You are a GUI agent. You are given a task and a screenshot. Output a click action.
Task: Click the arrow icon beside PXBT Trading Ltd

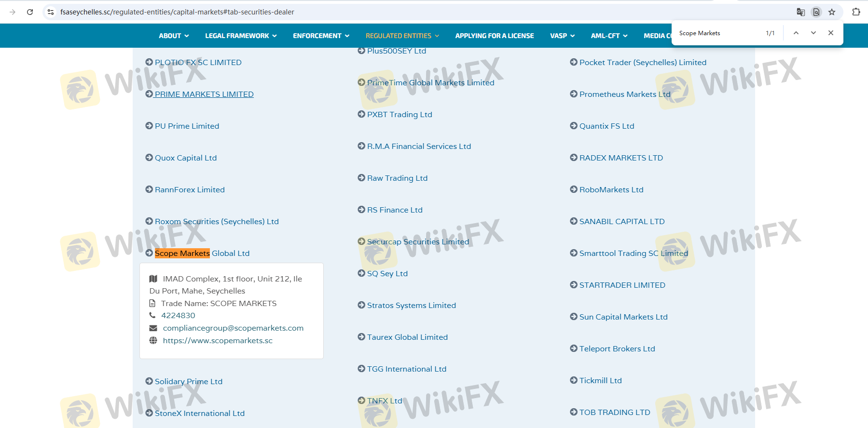[361, 114]
